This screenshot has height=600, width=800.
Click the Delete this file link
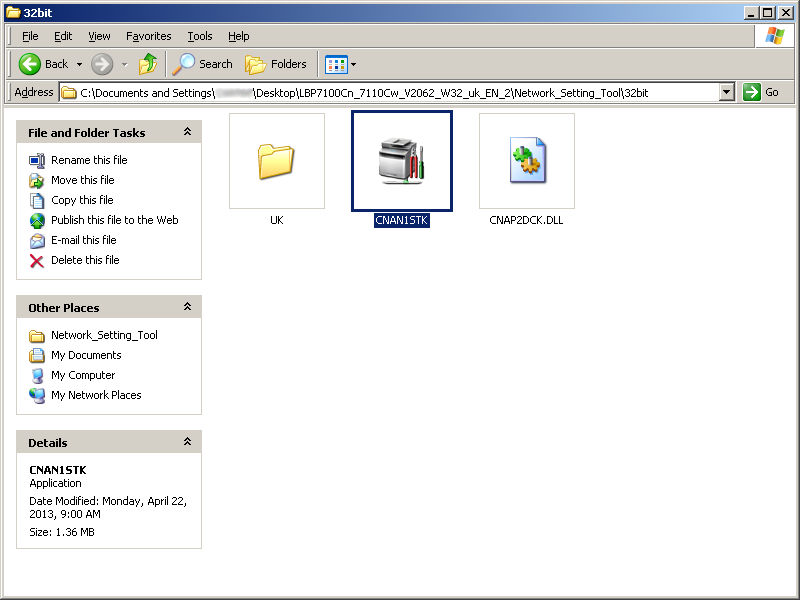click(x=85, y=260)
